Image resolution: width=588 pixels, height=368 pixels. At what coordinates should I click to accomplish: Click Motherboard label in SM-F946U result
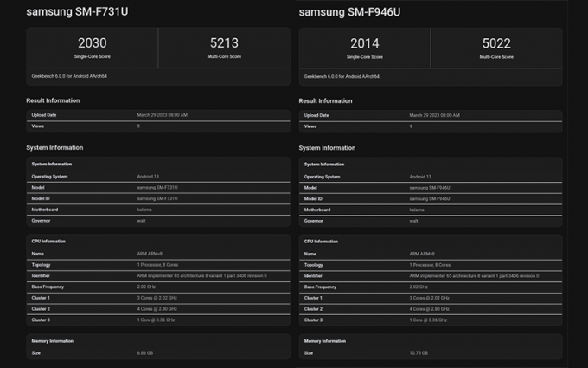317,210
